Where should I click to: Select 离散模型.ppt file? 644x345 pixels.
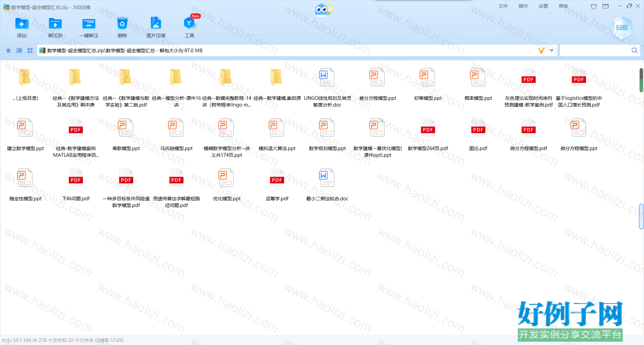pos(126,135)
